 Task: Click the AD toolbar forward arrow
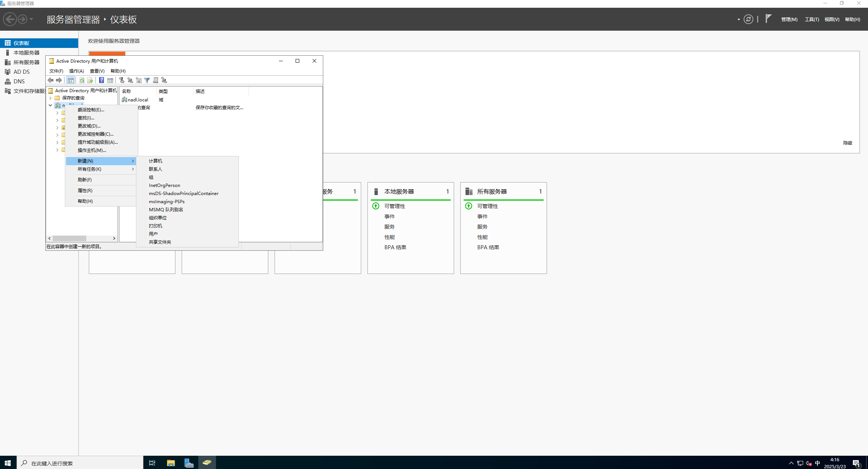point(59,80)
